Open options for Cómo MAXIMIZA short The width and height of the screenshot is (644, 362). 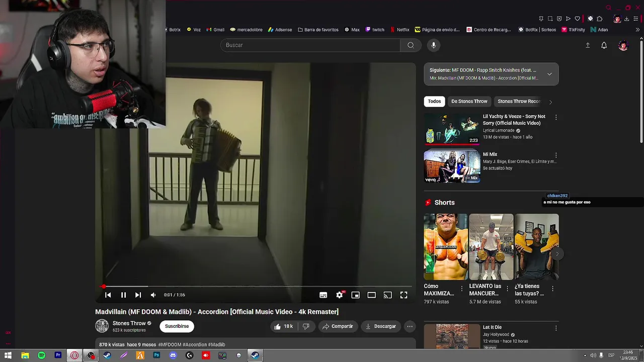(x=461, y=289)
